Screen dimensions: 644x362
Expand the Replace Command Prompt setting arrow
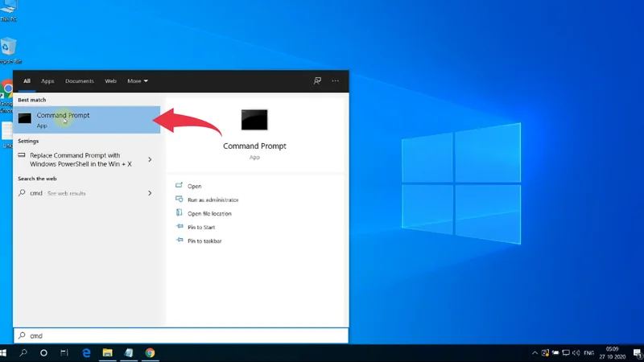pyautogui.click(x=150, y=160)
